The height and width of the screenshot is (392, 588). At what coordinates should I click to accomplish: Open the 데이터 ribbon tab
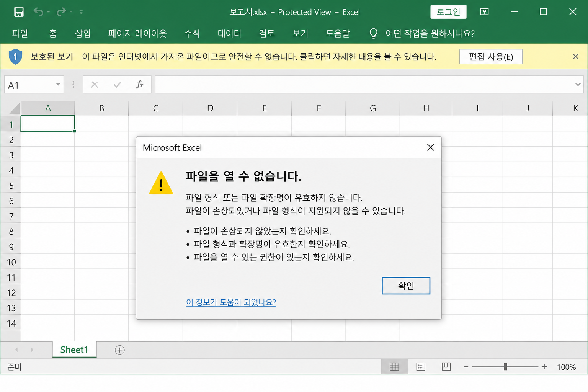click(230, 34)
